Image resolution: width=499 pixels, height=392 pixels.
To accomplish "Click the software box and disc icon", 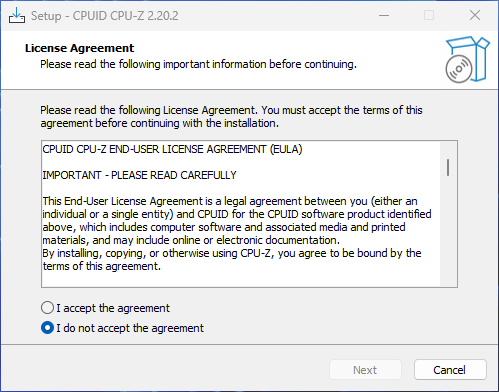I will coord(467,60).
